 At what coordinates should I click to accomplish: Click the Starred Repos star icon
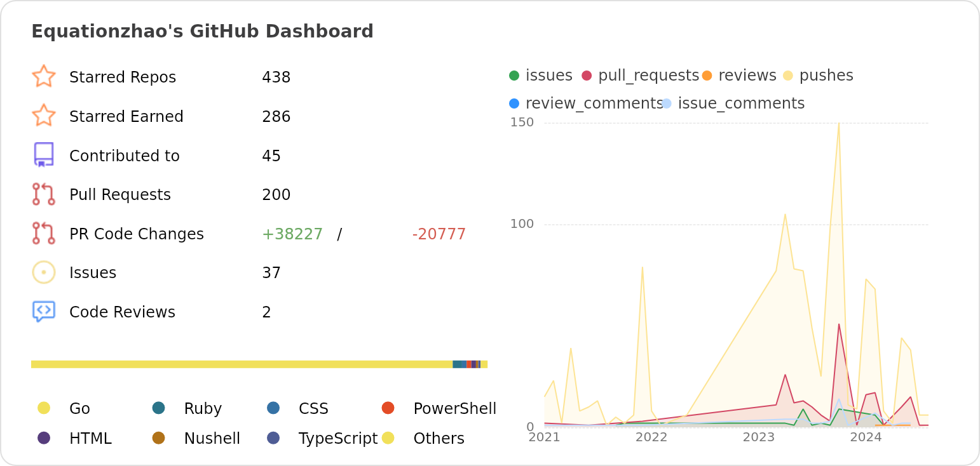tap(44, 76)
